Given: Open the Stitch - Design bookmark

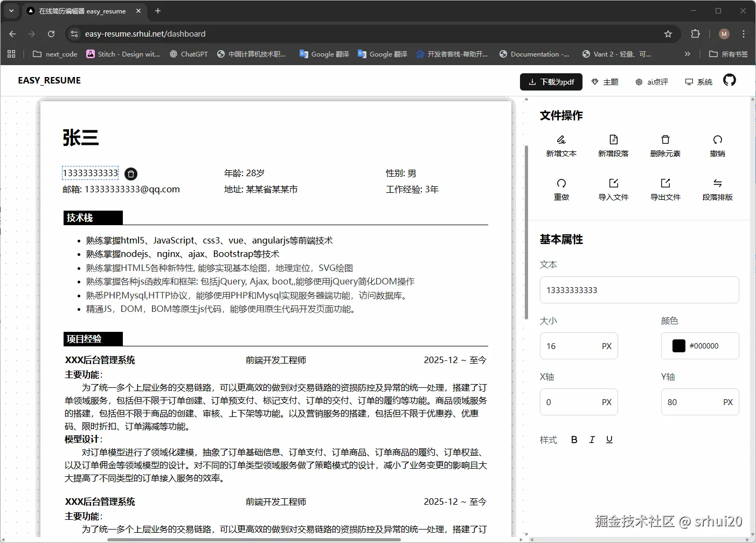Looking at the screenshot, I should pos(123,54).
